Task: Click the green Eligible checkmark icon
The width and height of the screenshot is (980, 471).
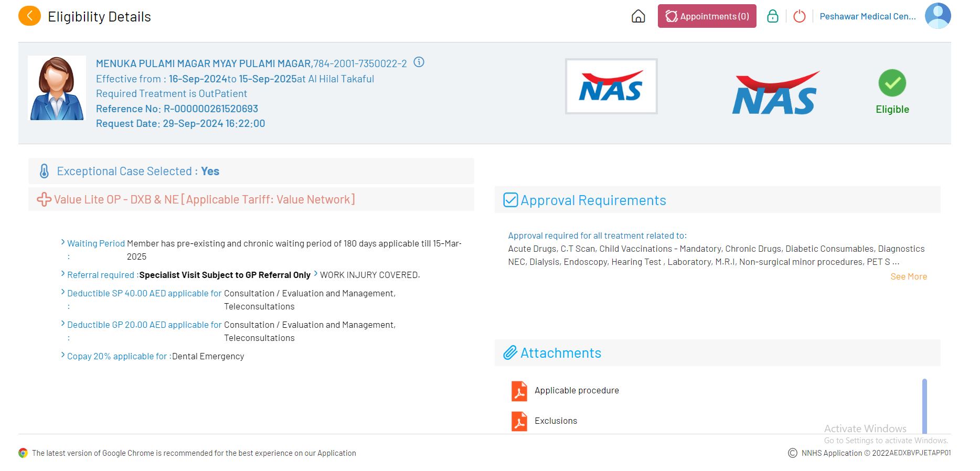Action: 892,83
